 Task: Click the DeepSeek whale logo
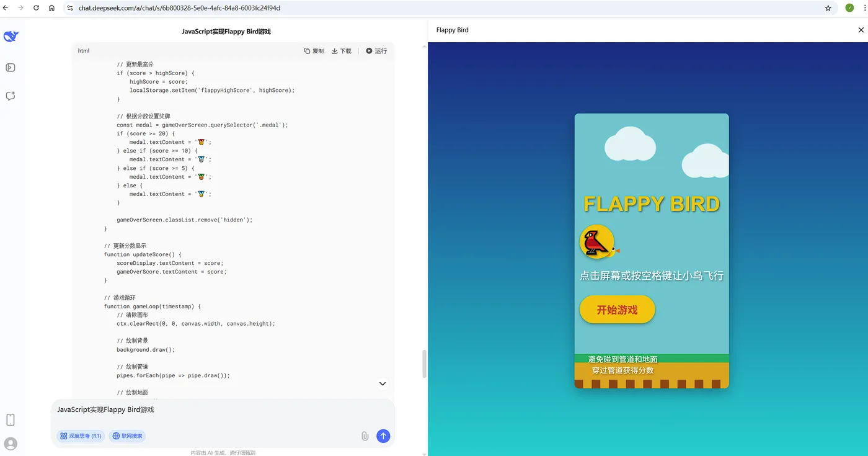(11, 37)
